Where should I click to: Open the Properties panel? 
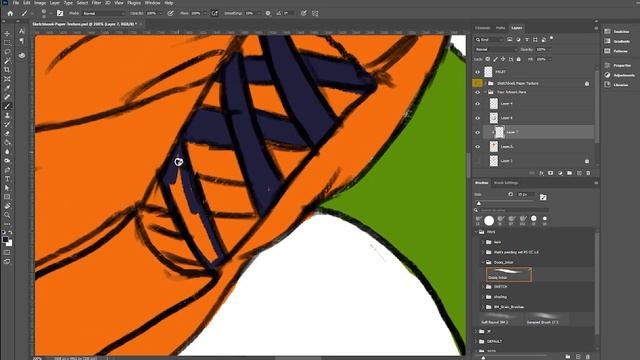point(618,65)
